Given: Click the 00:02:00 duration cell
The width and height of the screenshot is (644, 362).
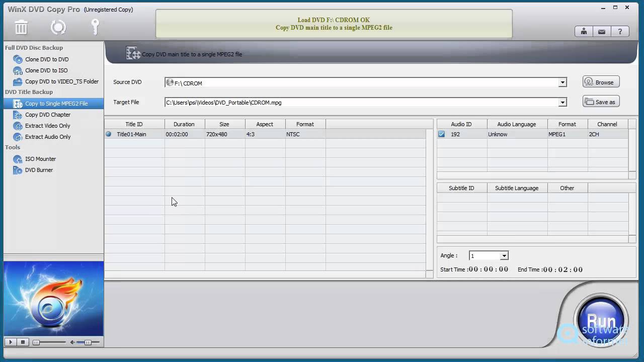Looking at the screenshot, I should click(185, 134).
